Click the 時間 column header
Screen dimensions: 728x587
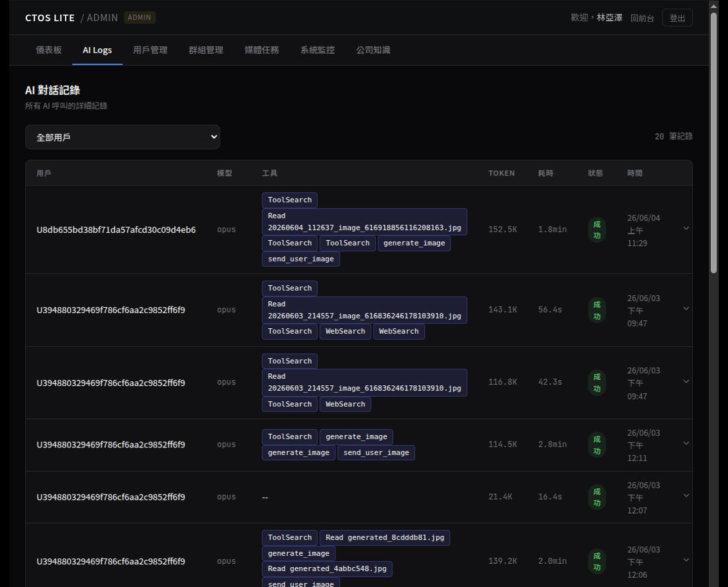click(635, 173)
